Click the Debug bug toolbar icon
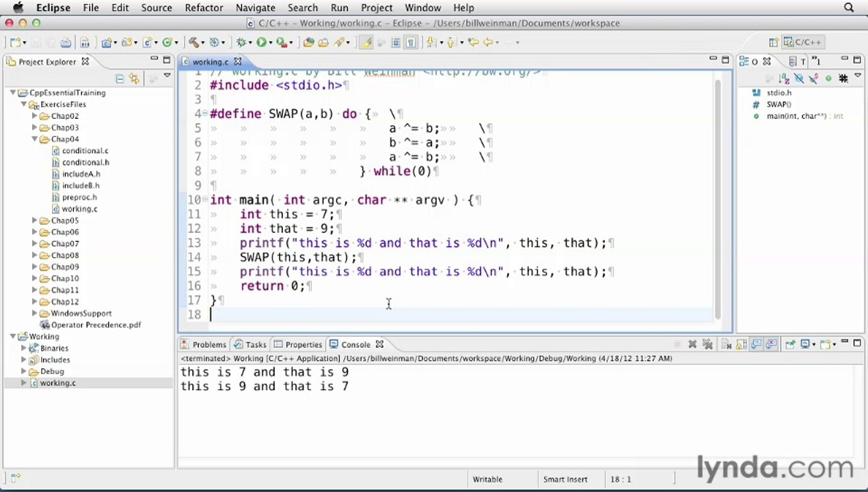The image size is (868, 492). (x=241, y=42)
